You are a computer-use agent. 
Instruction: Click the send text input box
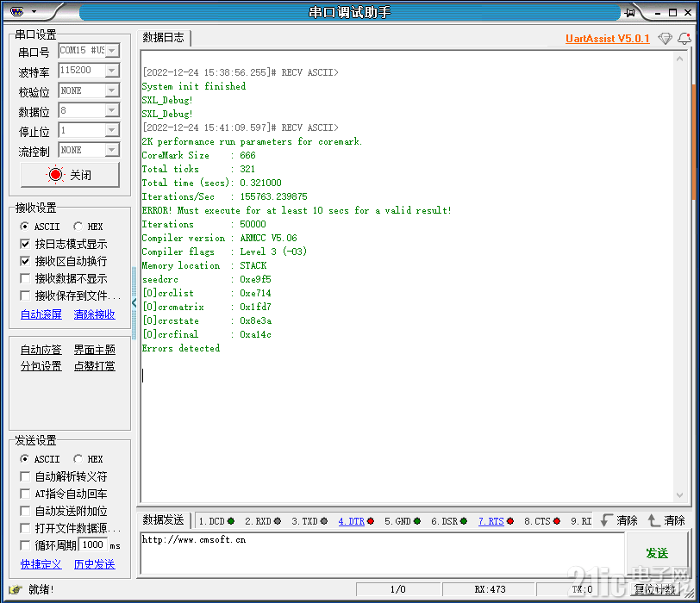(383, 554)
